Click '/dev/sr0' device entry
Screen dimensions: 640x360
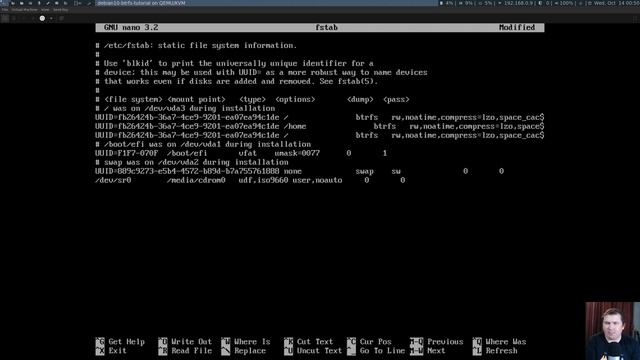pyautogui.click(x=113, y=180)
